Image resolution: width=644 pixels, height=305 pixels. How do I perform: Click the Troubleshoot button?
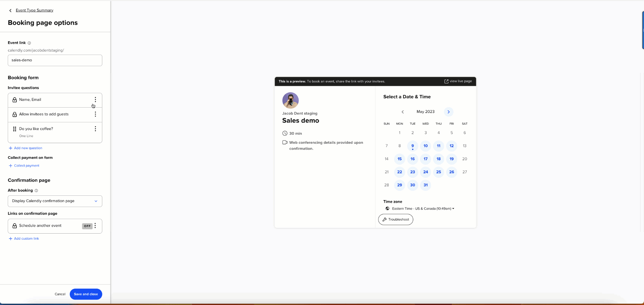pyautogui.click(x=395, y=220)
